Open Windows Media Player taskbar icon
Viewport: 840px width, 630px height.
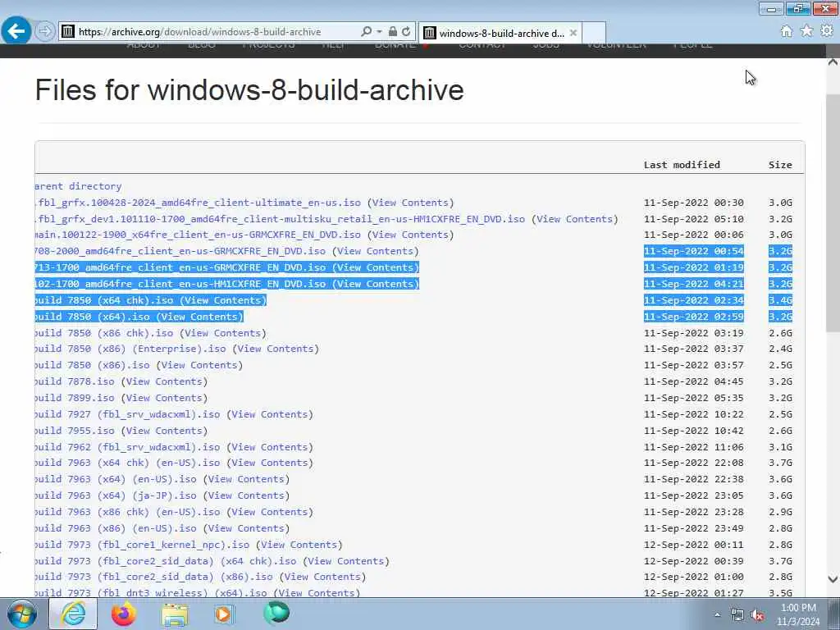224,614
